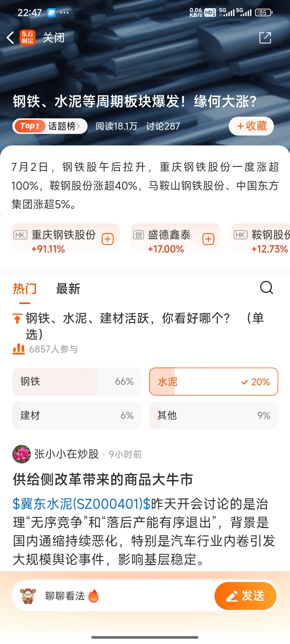Expand the Top1 话题榜 chevron
This screenshot has width=290, height=644.
78,126
